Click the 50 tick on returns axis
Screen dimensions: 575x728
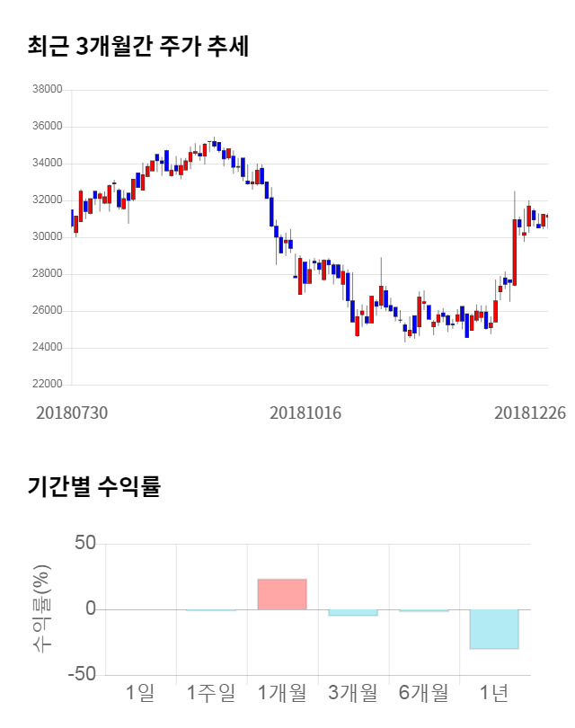pyautogui.click(x=85, y=544)
